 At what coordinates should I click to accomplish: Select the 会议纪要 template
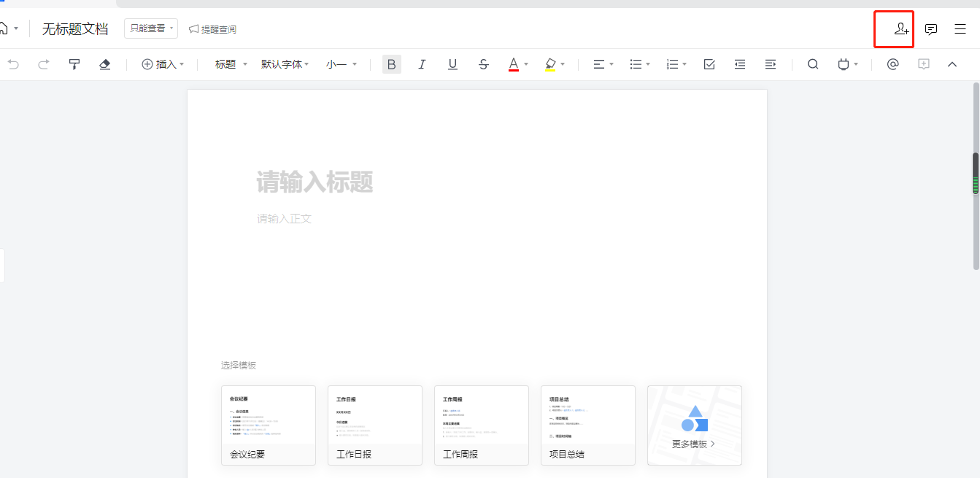coord(269,425)
